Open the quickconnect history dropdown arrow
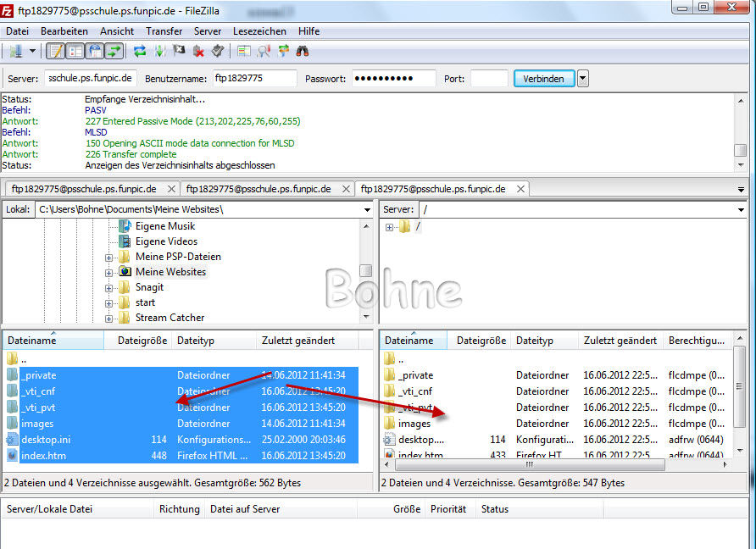This screenshot has width=756, height=549. point(583,79)
